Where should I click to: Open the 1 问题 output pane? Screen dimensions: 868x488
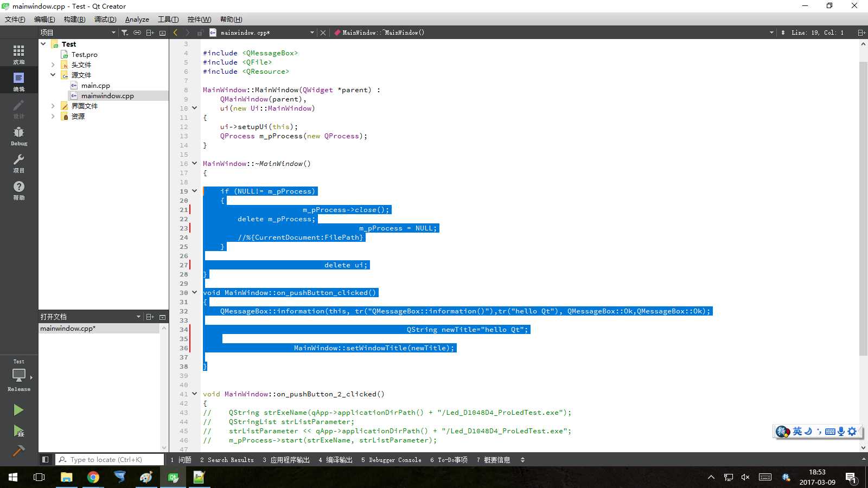point(181,460)
